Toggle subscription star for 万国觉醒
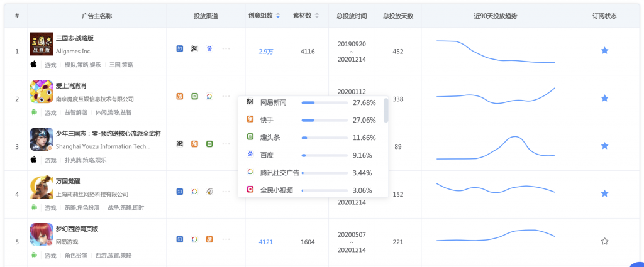 (604, 193)
